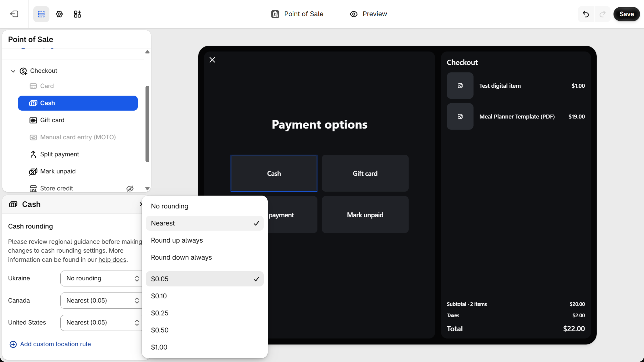Select Nearest rounding option
The image size is (644, 362).
[x=204, y=223]
